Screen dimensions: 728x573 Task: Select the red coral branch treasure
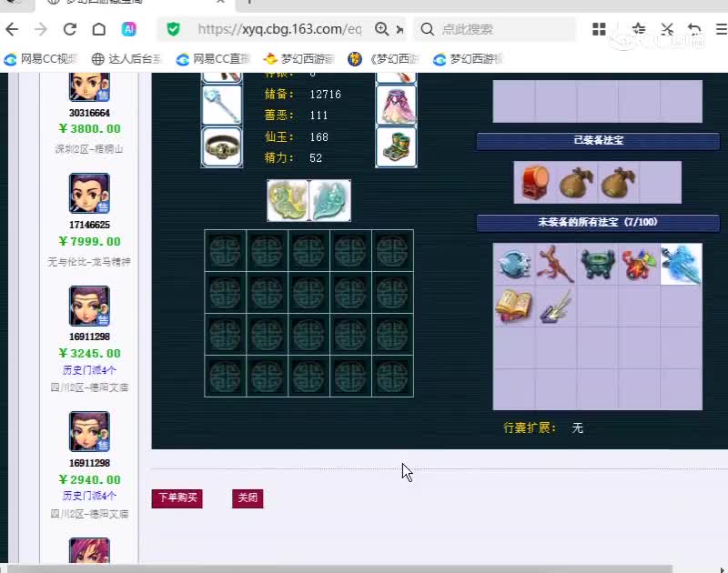point(555,264)
